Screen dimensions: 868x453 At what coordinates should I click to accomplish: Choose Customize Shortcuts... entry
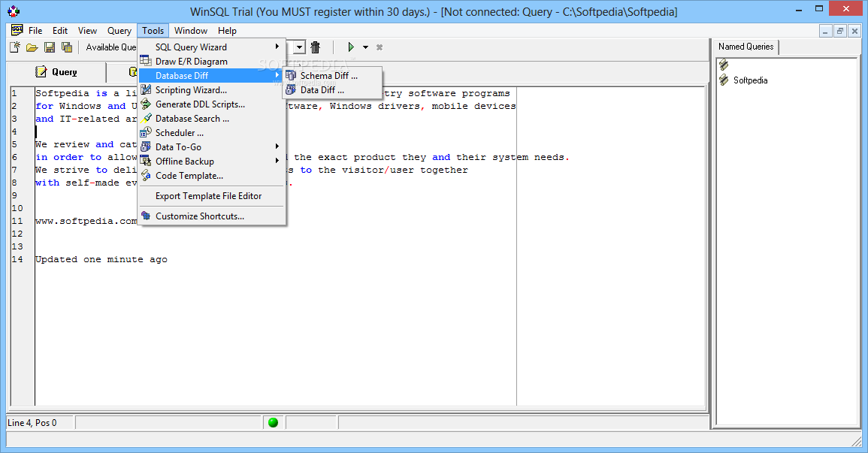[212, 216]
